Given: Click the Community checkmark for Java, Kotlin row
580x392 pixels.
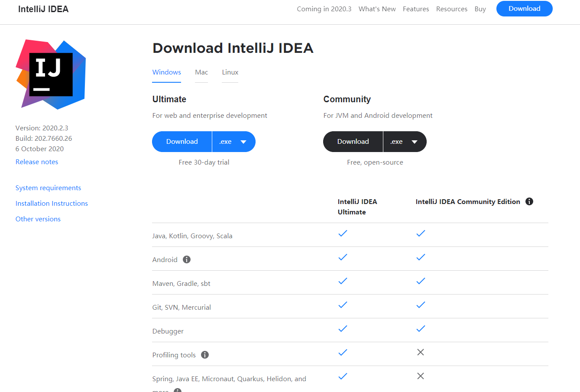Looking at the screenshot, I should [x=421, y=233].
